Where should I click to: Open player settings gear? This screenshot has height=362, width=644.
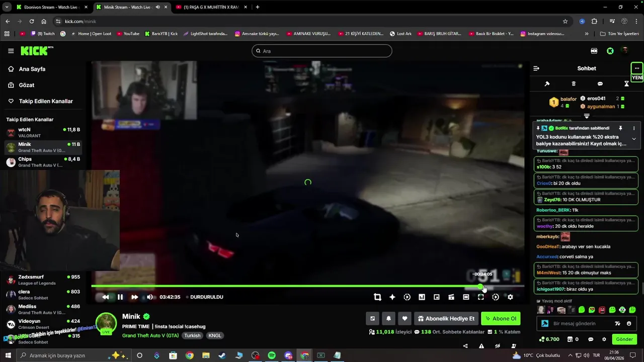(510, 297)
